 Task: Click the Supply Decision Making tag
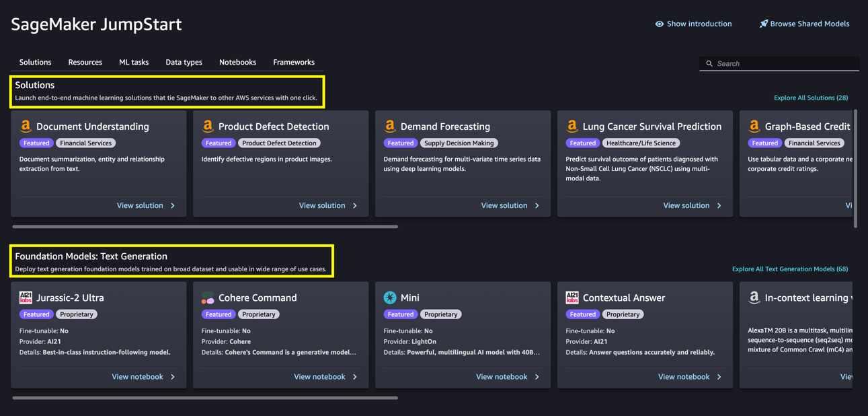[x=459, y=143]
